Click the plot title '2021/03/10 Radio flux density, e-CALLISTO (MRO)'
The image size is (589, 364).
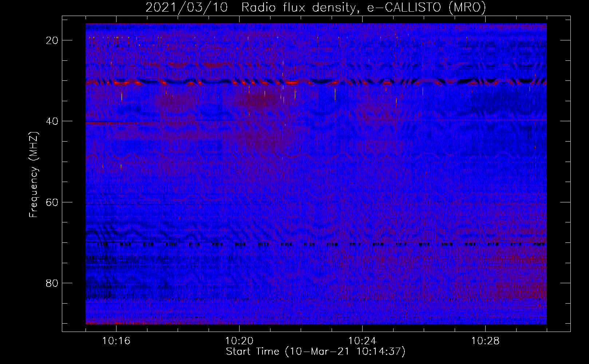316,7
